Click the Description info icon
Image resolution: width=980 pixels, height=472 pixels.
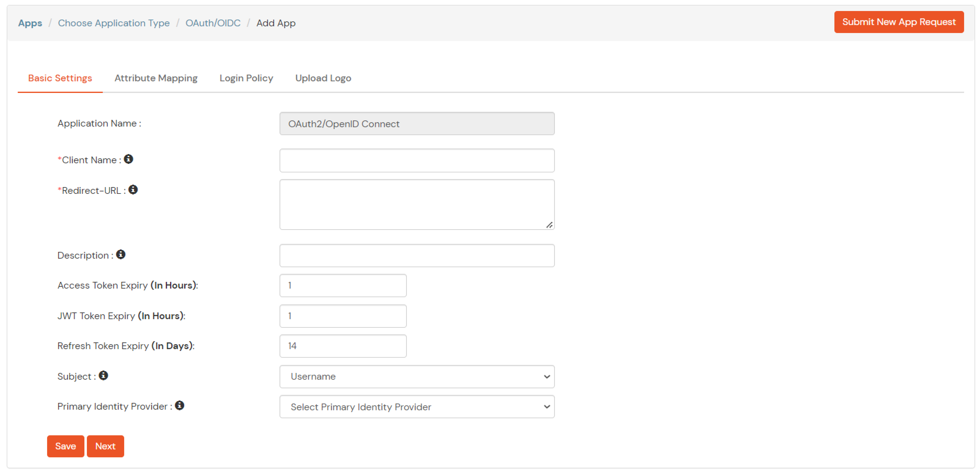click(x=121, y=255)
